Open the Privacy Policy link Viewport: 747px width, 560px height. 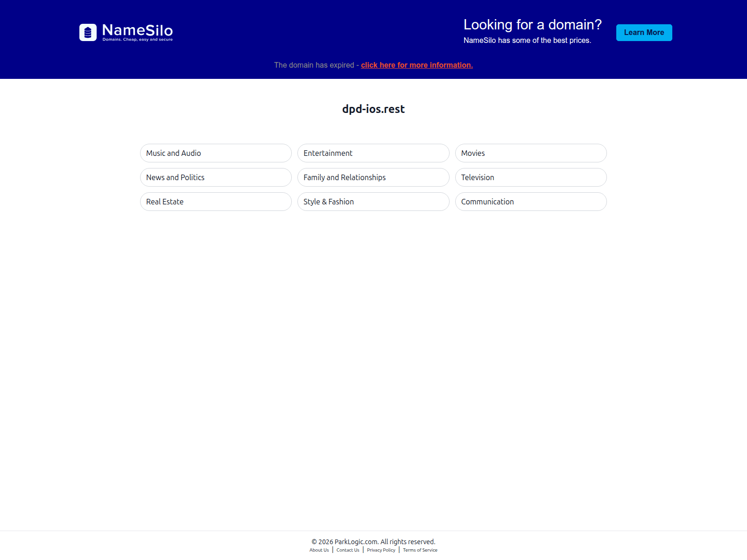tap(381, 550)
